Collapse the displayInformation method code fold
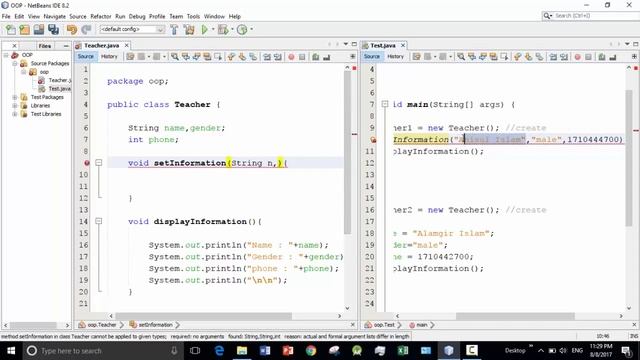Image resolution: width=640 pixels, height=360 pixels. tap(98, 221)
